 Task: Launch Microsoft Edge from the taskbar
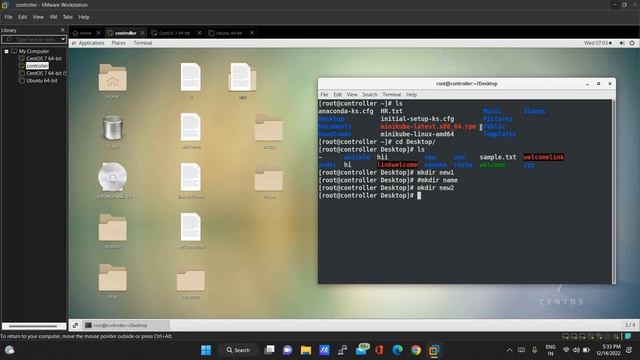pyautogui.click(x=398, y=350)
